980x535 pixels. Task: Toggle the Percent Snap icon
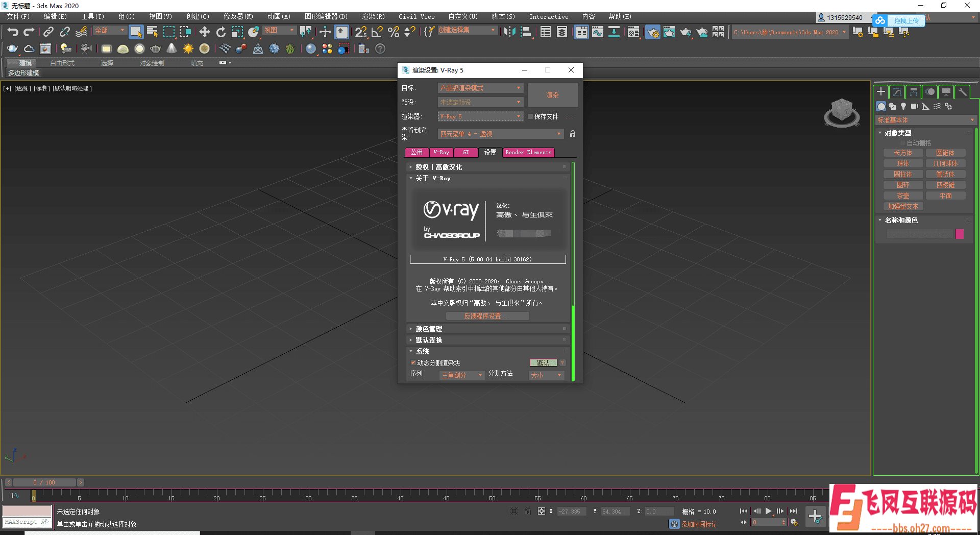[x=394, y=32]
